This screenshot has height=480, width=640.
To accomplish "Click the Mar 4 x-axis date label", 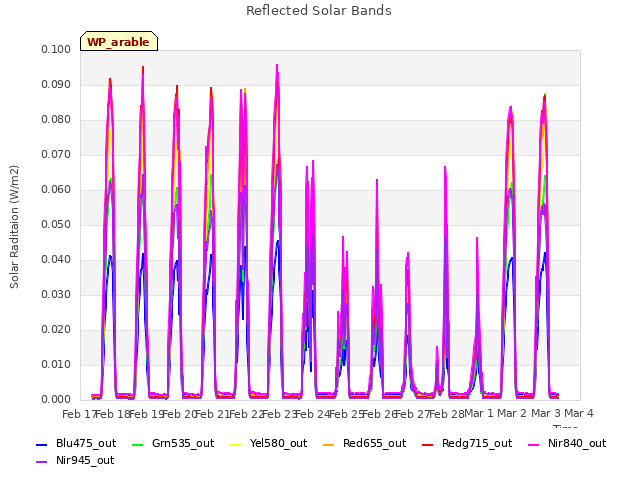I will click(579, 413).
